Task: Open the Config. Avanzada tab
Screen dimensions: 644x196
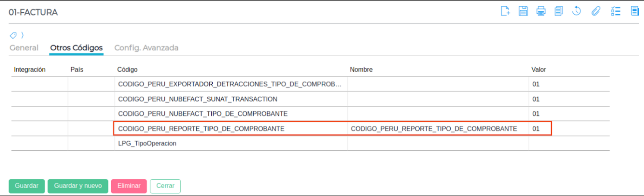Action: click(146, 48)
